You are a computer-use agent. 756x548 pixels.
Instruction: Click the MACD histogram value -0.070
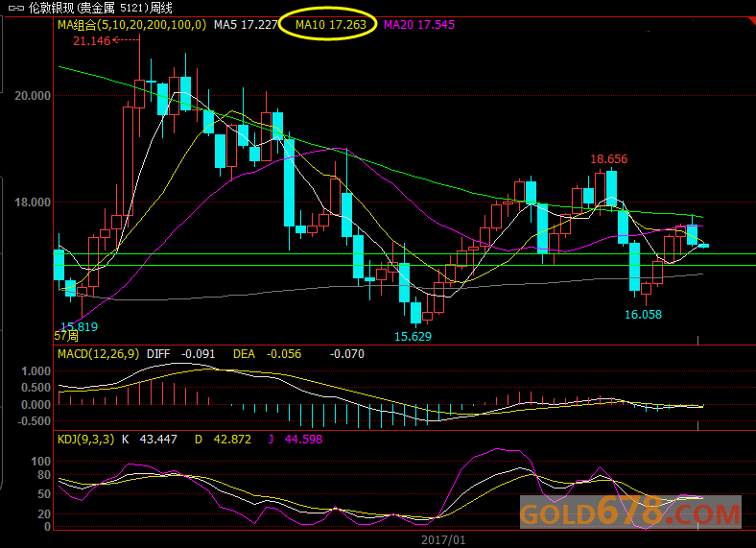[x=346, y=354]
